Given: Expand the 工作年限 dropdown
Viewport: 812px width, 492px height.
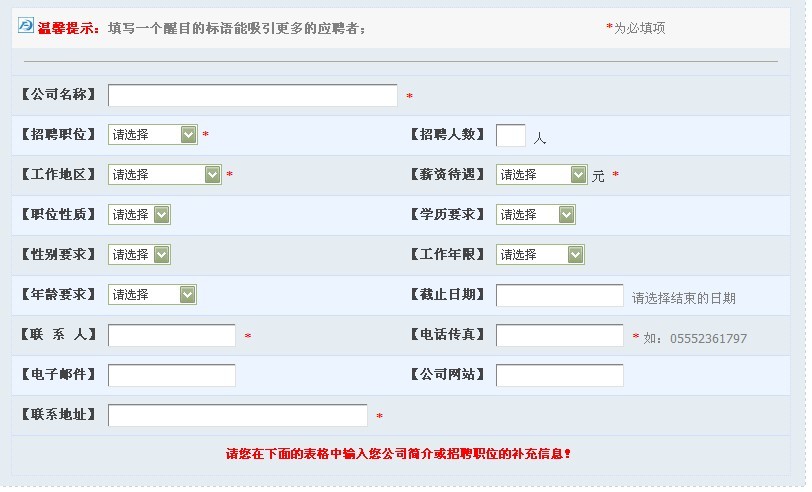Looking at the screenshot, I should point(540,254).
